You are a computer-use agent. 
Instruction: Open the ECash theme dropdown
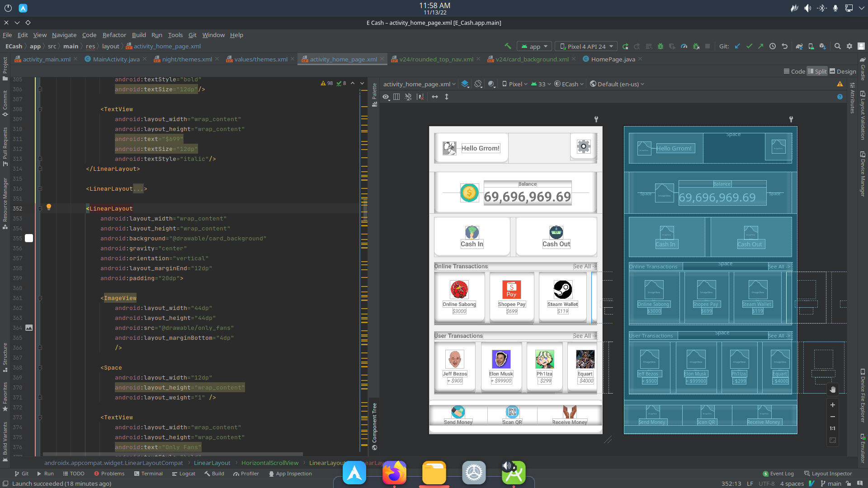click(569, 84)
